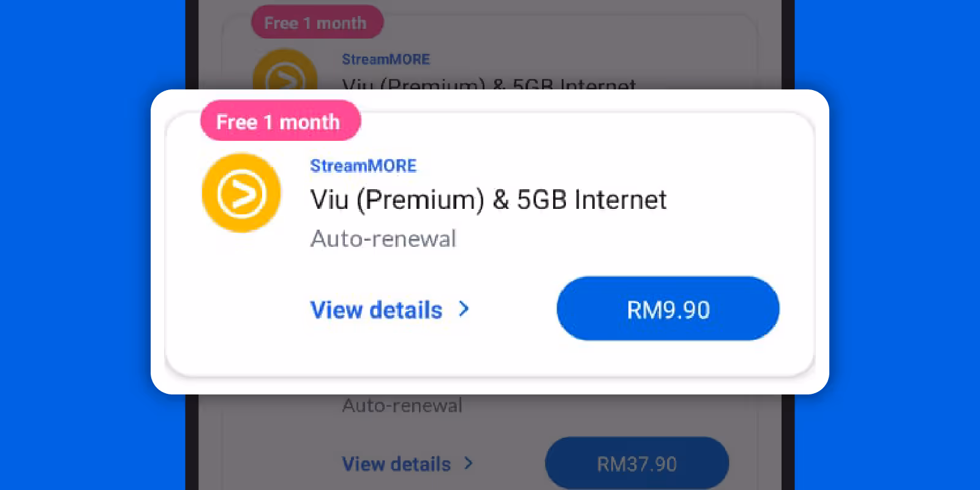Viewport: 980px width, 490px height.
Task: Click the pink Free 1 month badge
Action: pos(281,121)
